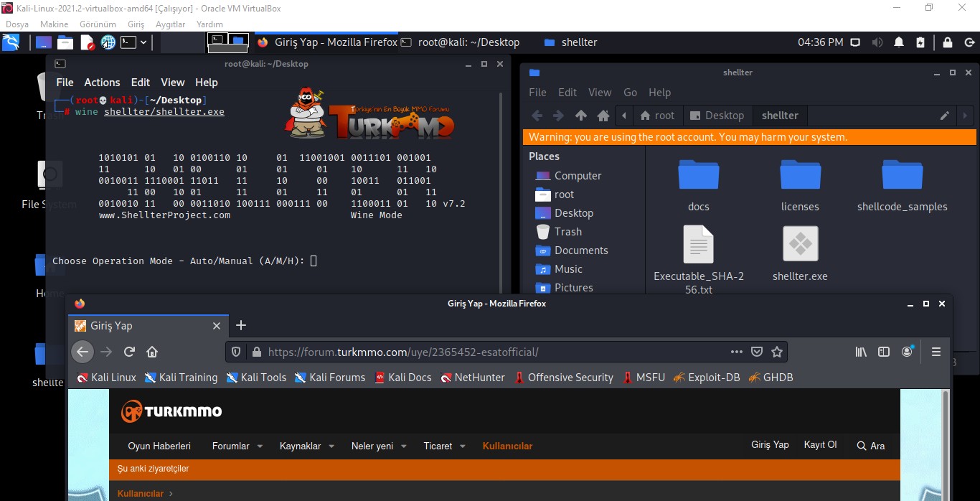Viewport: 980px width, 501px height.
Task: Select Music in the Places sidebar
Action: 559,269
